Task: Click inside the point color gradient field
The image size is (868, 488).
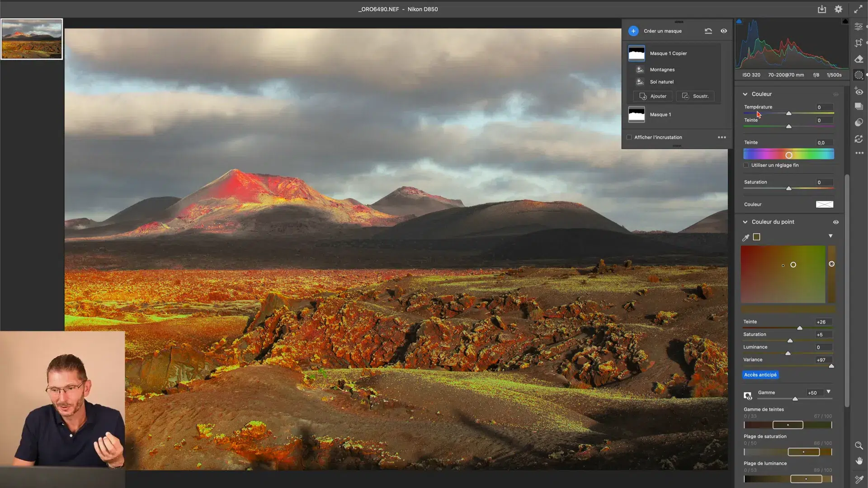Action: coord(783,274)
